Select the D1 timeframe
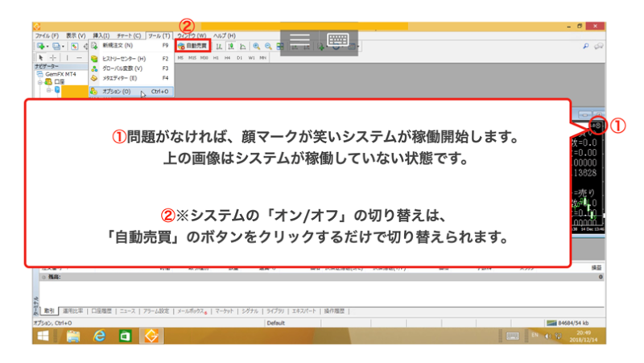Image resolution: width=644 pixels, height=363 pixels. [239, 58]
